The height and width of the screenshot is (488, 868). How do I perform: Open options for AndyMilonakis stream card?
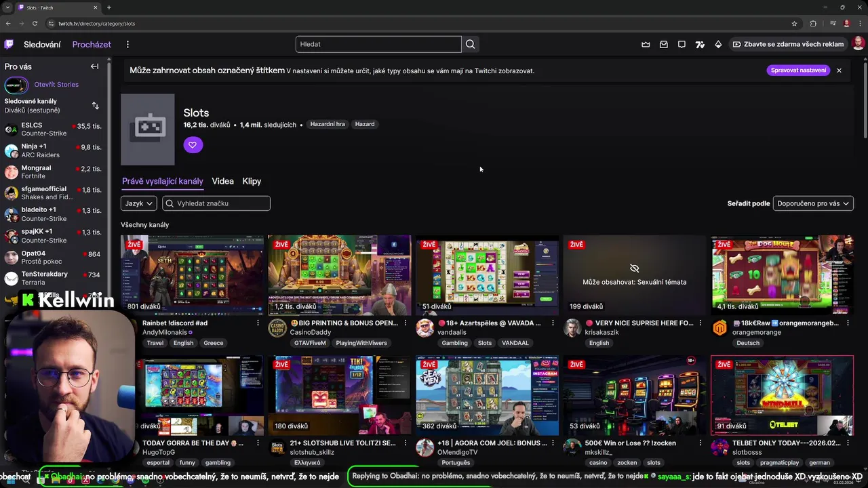click(x=258, y=323)
